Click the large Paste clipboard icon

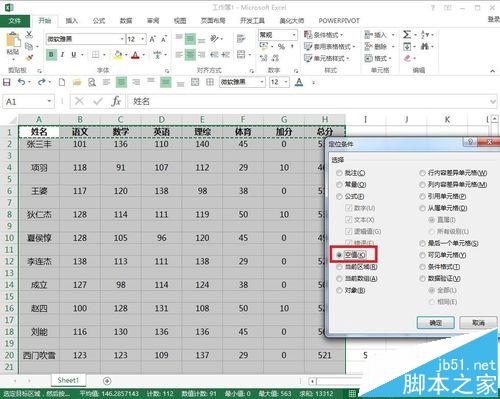[13, 40]
